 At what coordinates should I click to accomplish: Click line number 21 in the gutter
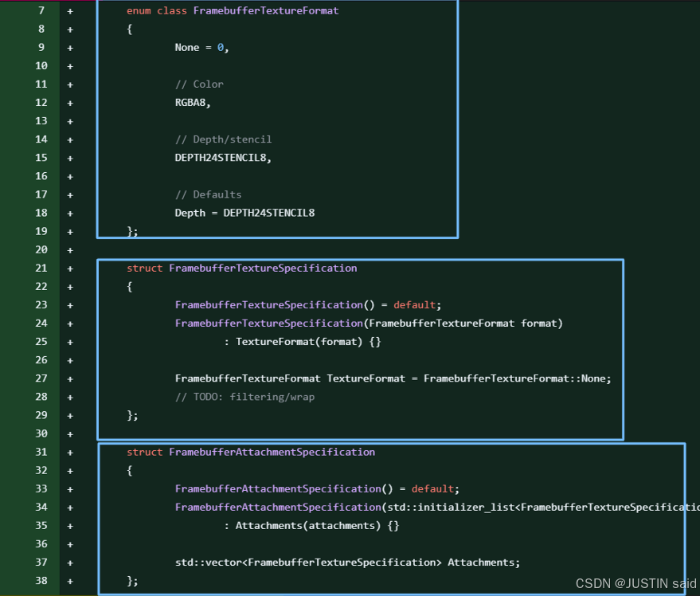click(x=41, y=268)
